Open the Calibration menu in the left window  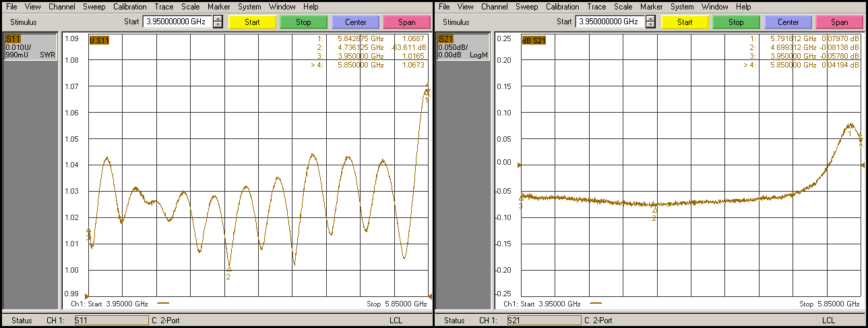[129, 7]
